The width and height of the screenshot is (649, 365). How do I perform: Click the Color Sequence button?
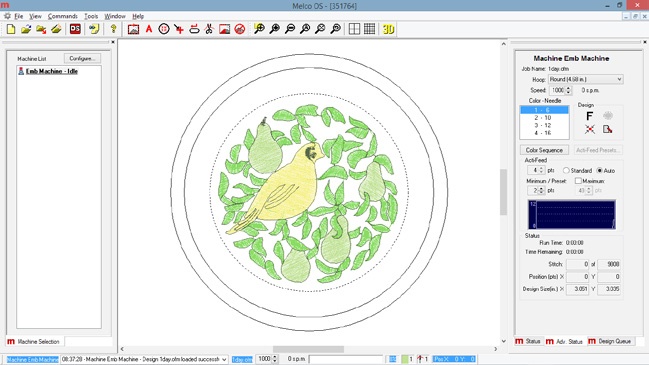click(544, 150)
